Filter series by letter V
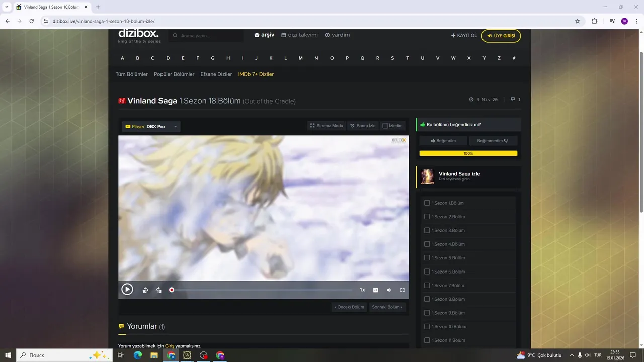 (438, 58)
